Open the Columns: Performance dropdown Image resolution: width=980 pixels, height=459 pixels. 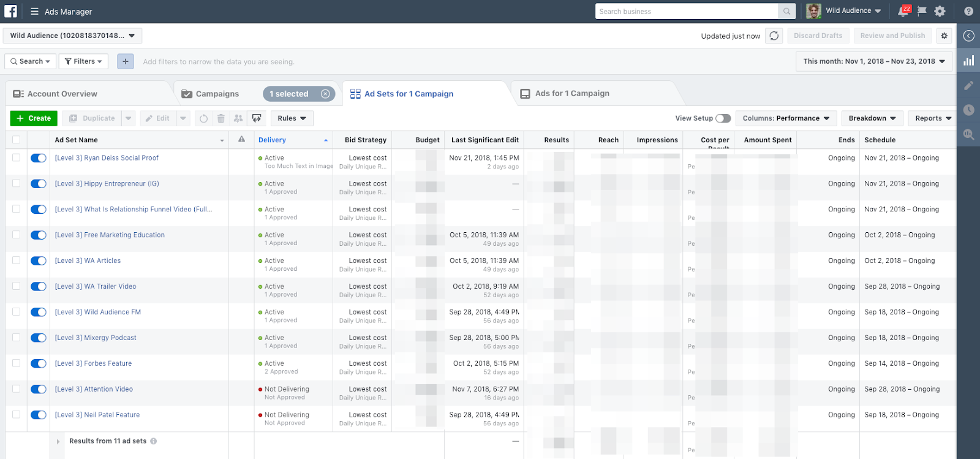tap(786, 118)
